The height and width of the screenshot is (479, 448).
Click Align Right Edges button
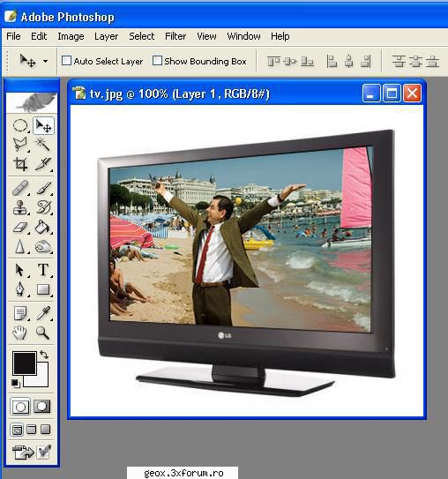coord(366,61)
